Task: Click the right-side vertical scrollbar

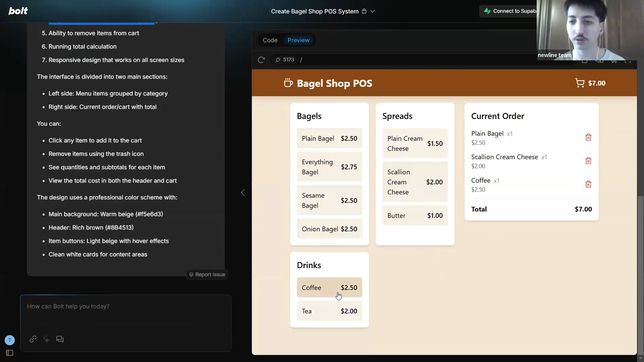Action: pyautogui.click(x=640, y=275)
